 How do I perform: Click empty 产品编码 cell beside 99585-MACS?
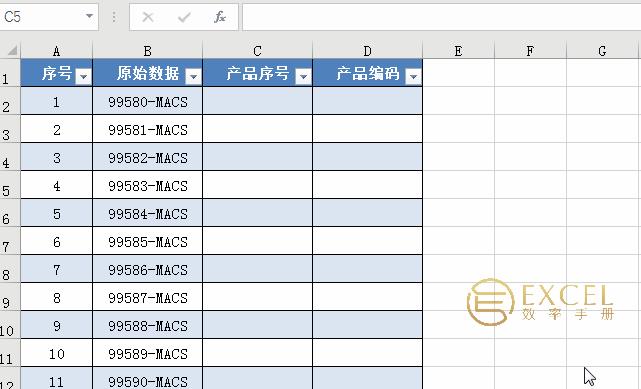(368, 241)
